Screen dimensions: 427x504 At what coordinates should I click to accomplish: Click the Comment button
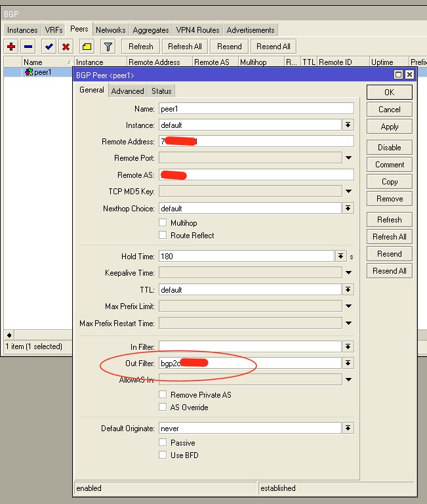[390, 164]
